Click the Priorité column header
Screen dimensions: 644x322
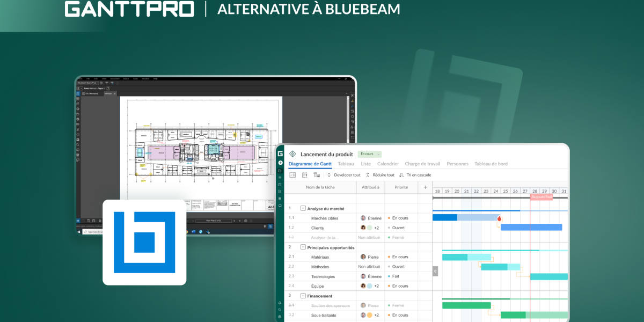pyautogui.click(x=401, y=187)
